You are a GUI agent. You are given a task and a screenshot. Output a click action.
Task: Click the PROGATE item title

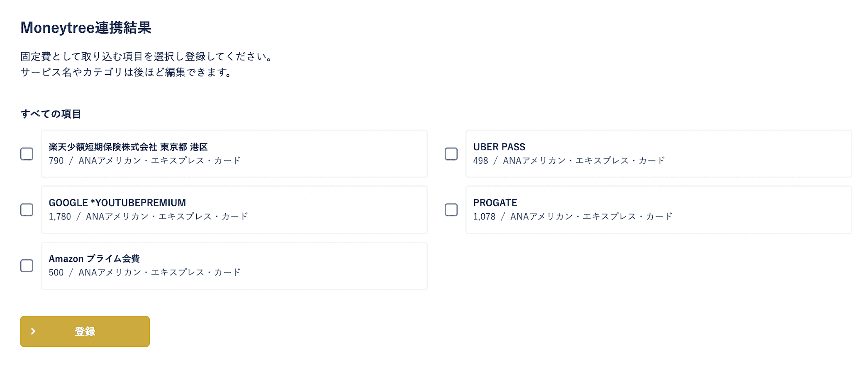(x=495, y=203)
